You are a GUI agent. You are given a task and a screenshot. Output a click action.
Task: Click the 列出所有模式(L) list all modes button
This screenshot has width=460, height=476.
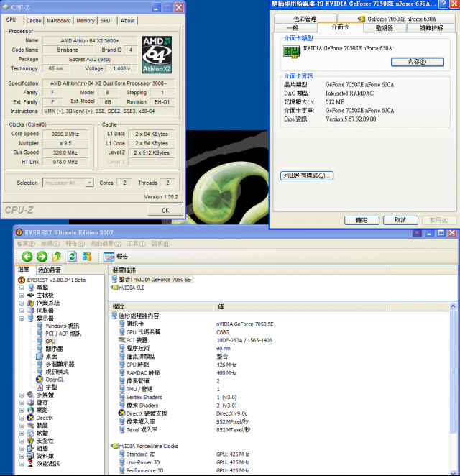point(307,175)
